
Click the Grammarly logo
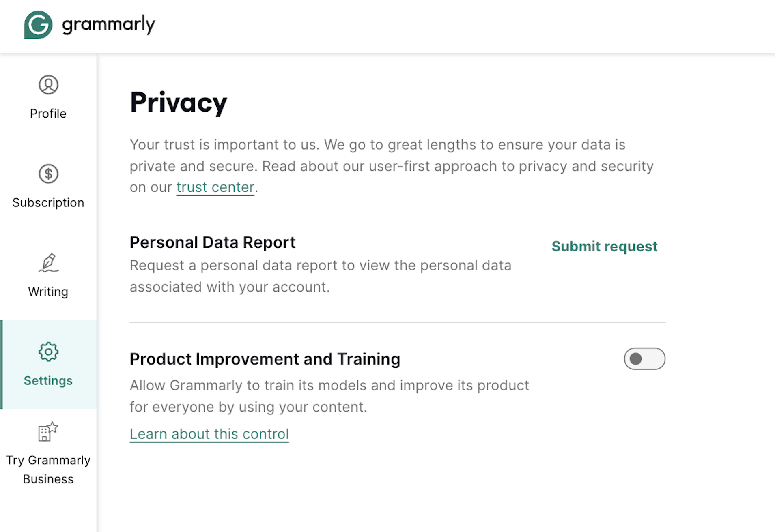click(89, 24)
